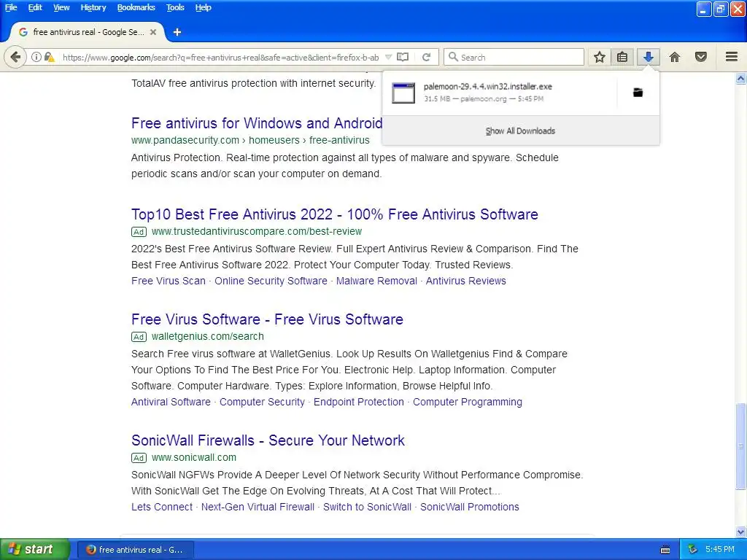The width and height of the screenshot is (747, 560).
Task: Open 'SonicWall Firewalls - Secure Your Network' result
Action: tap(268, 440)
